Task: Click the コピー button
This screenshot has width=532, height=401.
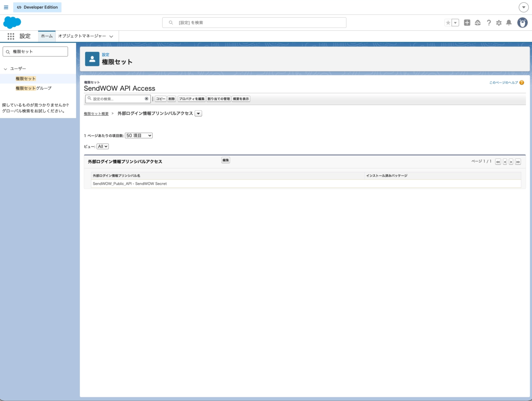Action: [161, 99]
